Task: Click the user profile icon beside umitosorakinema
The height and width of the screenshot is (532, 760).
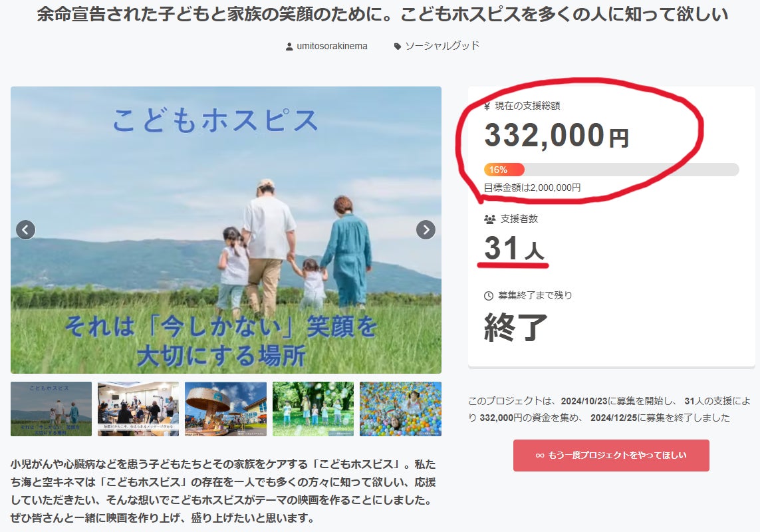Action: pyautogui.click(x=289, y=47)
